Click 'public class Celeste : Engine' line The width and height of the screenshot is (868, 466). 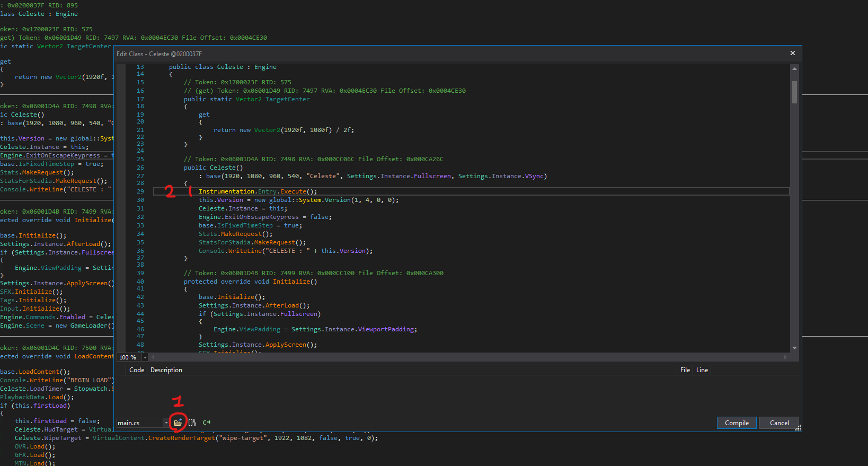coord(223,67)
